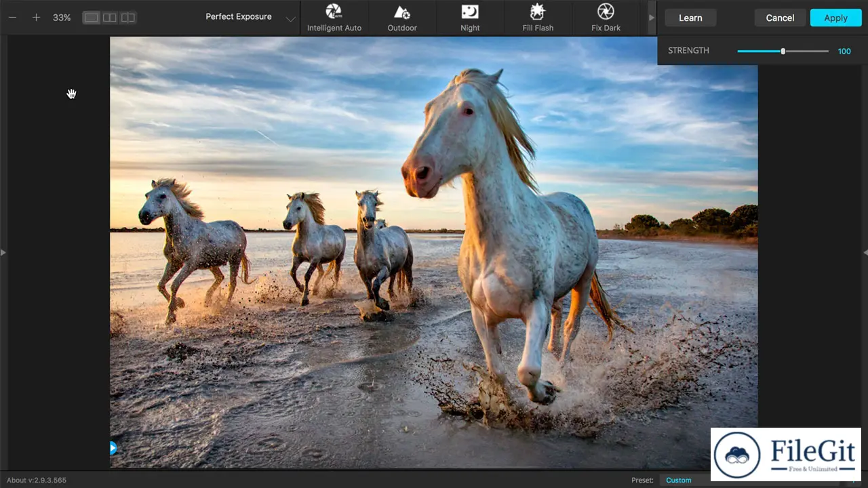This screenshot has width=868, height=488.
Task: Click the Strength value 100
Action: tap(844, 52)
